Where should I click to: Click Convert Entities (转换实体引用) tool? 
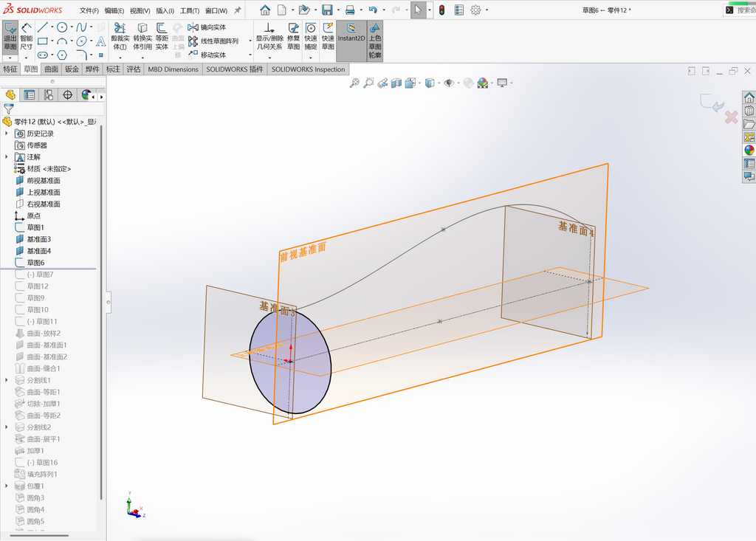[x=142, y=37]
